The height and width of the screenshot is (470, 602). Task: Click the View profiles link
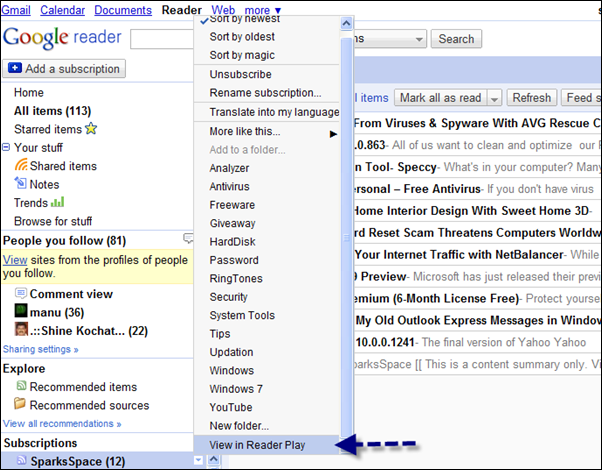tap(15, 260)
